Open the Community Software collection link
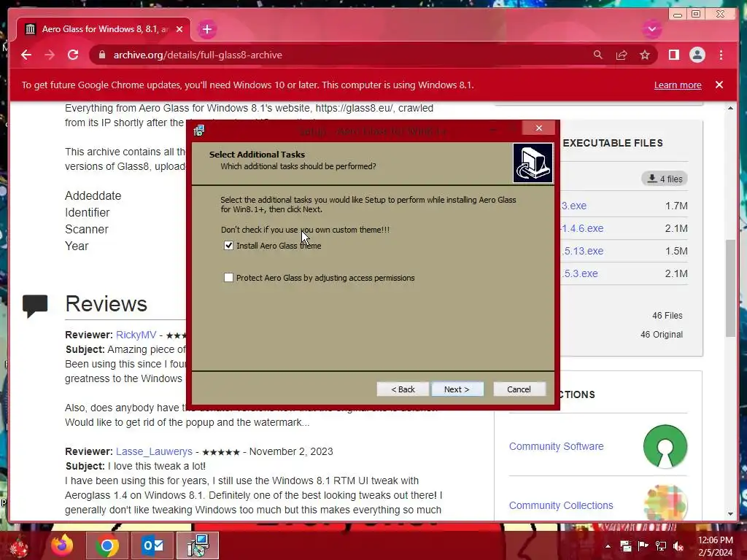 pos(556,446)
